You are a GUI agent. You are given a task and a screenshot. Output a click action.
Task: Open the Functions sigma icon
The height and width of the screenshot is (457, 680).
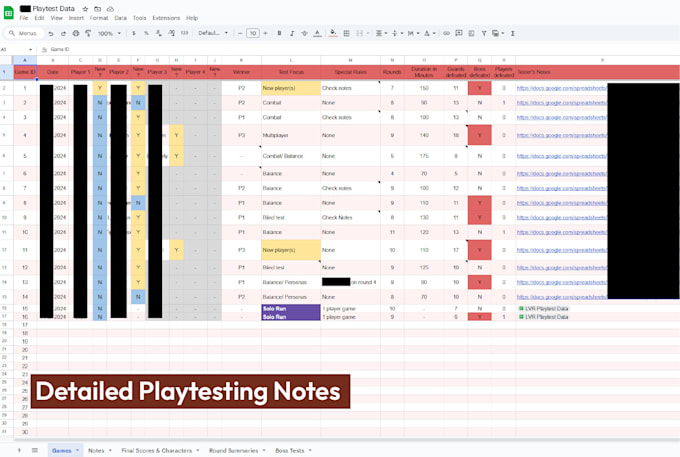point(513,33)
